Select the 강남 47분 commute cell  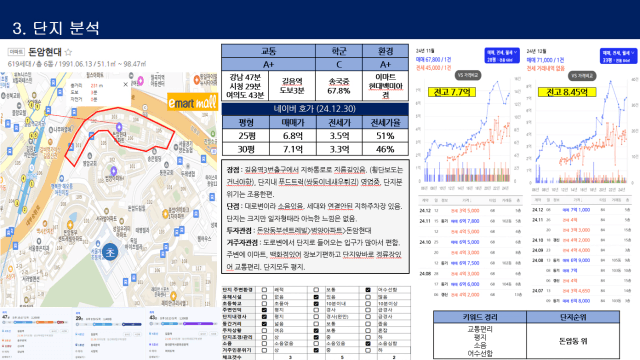coord(245,86)
